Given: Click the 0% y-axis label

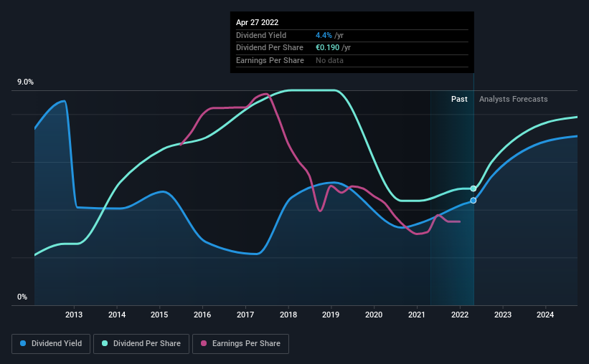Looking at the screenshot, I should point(22,297).
